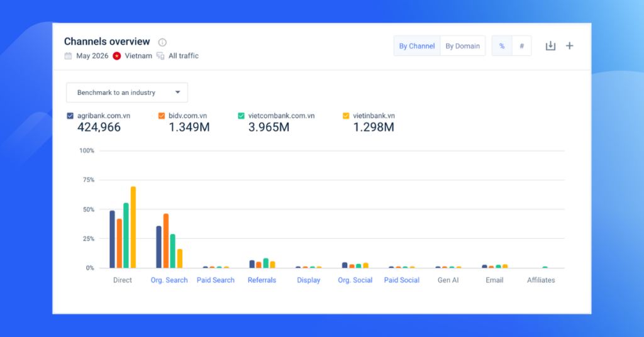Click the green vietcombank bar in Referrals
This screenshot has height=337, width=644.
point(266,263)
